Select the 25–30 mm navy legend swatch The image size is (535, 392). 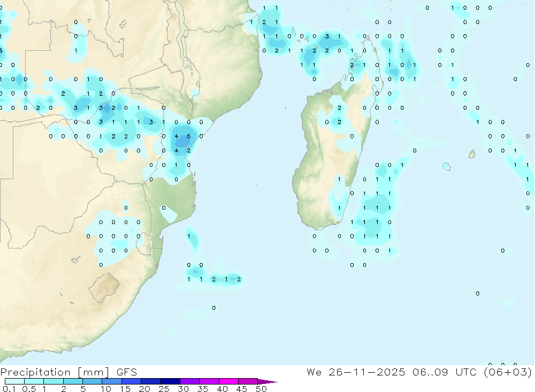click(x=170, y=381)
